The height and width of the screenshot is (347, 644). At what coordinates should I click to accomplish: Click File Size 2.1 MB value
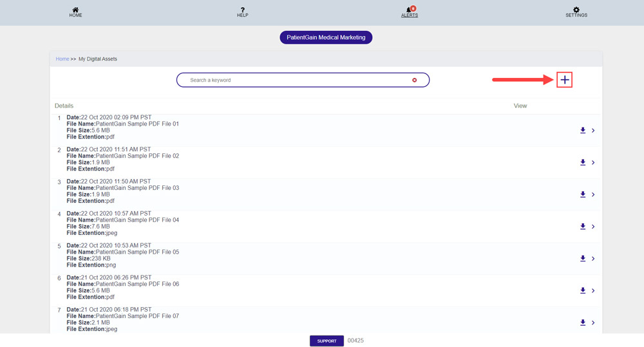(100, 323)
